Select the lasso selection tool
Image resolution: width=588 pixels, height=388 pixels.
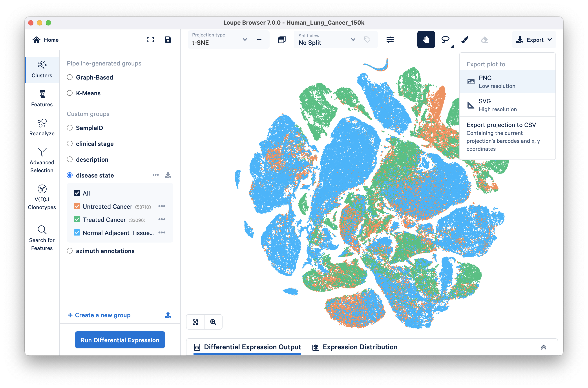(445, 40)
